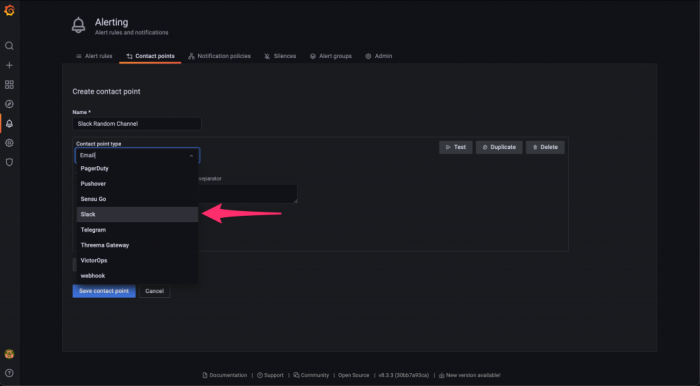Image resolution: width=700 pixels, height=386 pixels.
Task: Click the v8.3.3 version text
Action: click(x=404, y=375)
